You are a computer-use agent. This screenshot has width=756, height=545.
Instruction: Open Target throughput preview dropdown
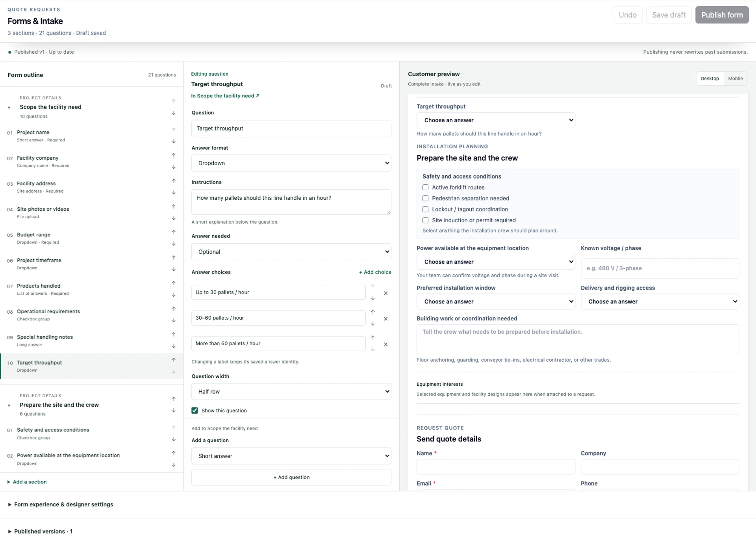tap(496, 120)
